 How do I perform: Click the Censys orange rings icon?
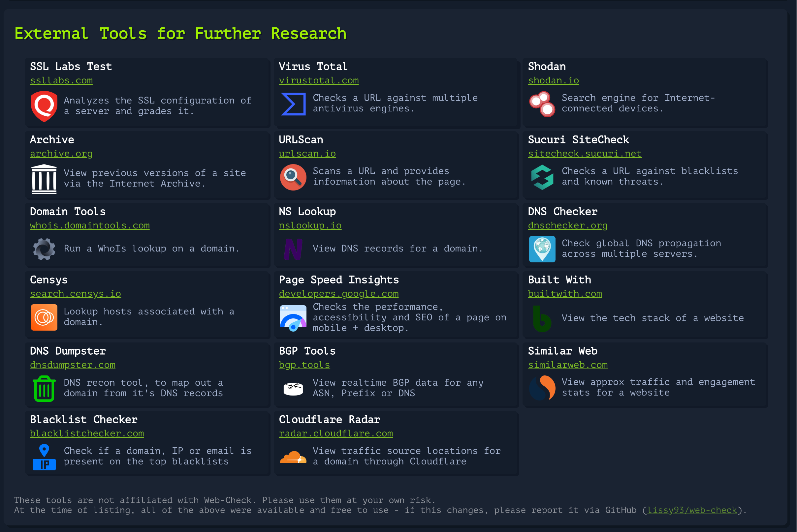[44, 317]
